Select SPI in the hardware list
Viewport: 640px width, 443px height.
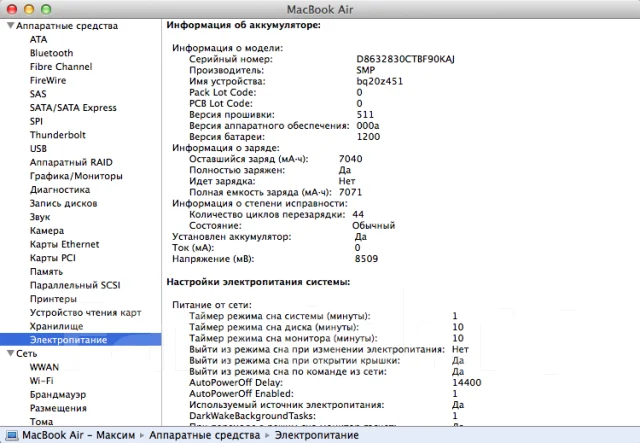click(x=36, y=121)
